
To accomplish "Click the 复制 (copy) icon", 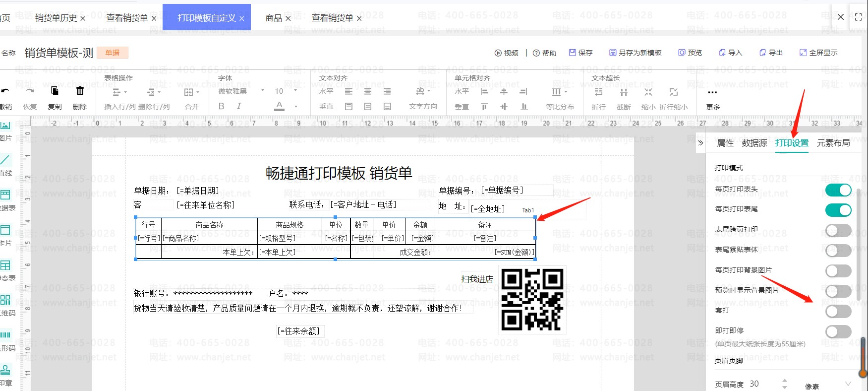I will point(55,91).
